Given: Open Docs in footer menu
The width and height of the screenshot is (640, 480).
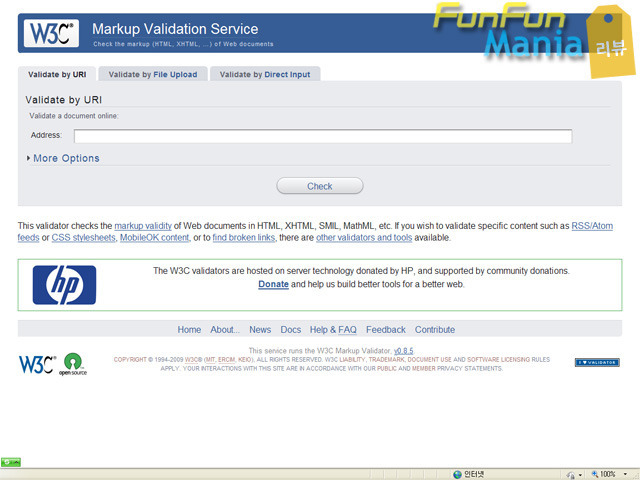Looking at the screenshot, I should (291, 329).
